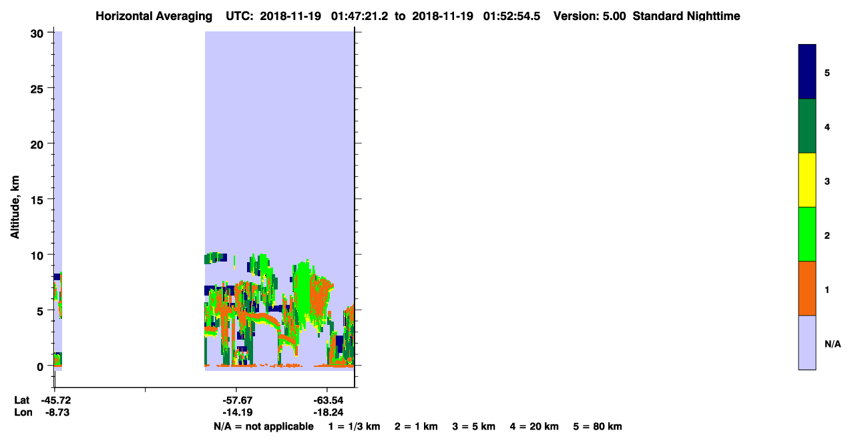Viewport: 868px width, 445px height.
Task: Click the 'Standard Nighttime' label
Action: tap(686, 16)
